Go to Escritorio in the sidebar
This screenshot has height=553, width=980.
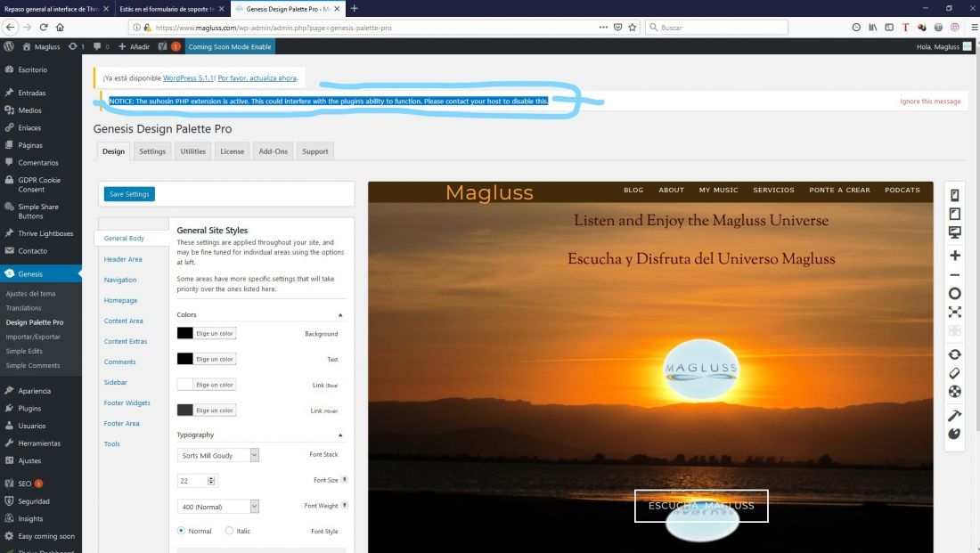point(32,69)
